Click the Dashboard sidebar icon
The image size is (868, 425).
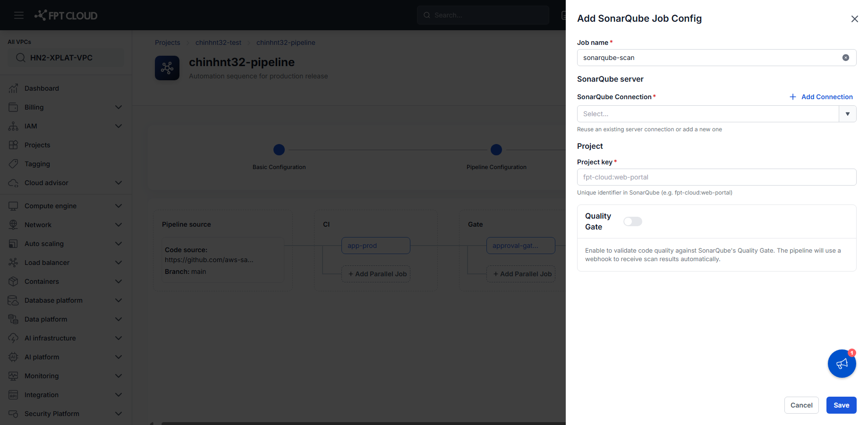coord(13,88)
